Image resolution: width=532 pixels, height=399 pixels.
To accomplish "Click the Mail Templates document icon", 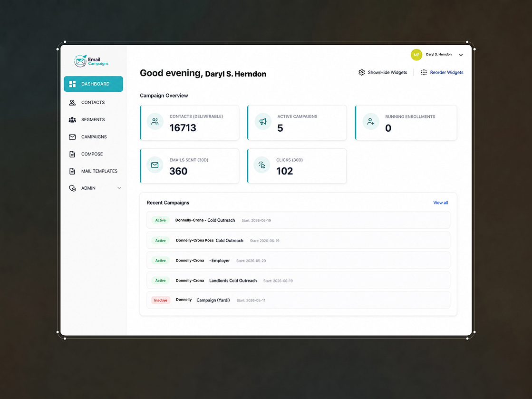I will point(72,171).
